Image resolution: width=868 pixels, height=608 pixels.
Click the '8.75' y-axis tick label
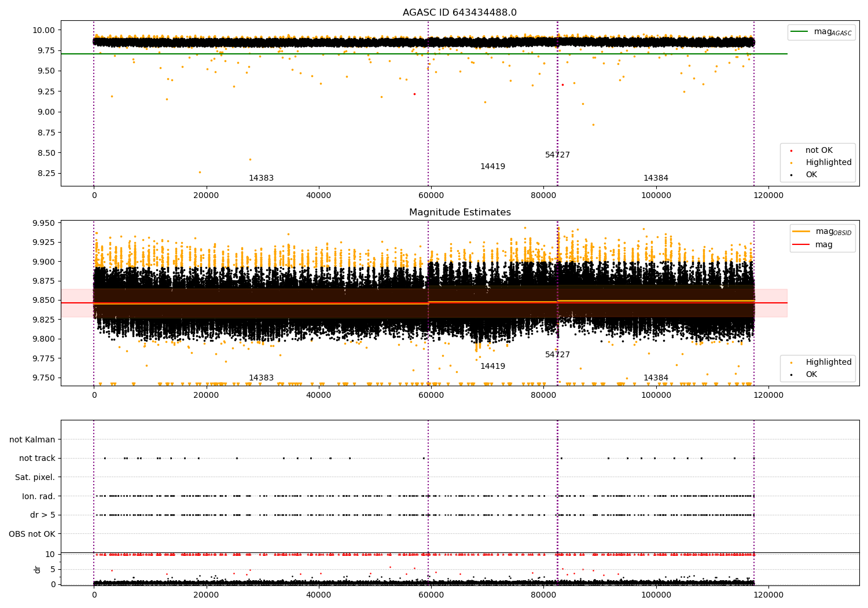46,133
